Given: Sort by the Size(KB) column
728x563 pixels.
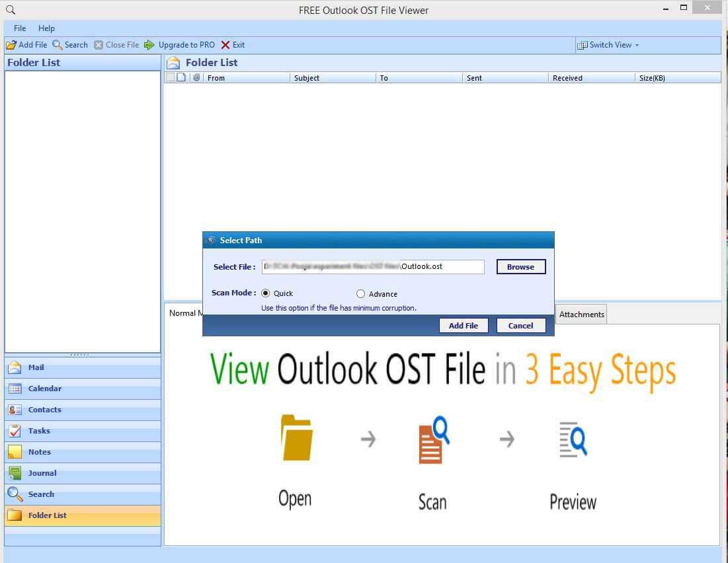Looking at the screenshot, I should pyautogui.click(x=678, y=78).
